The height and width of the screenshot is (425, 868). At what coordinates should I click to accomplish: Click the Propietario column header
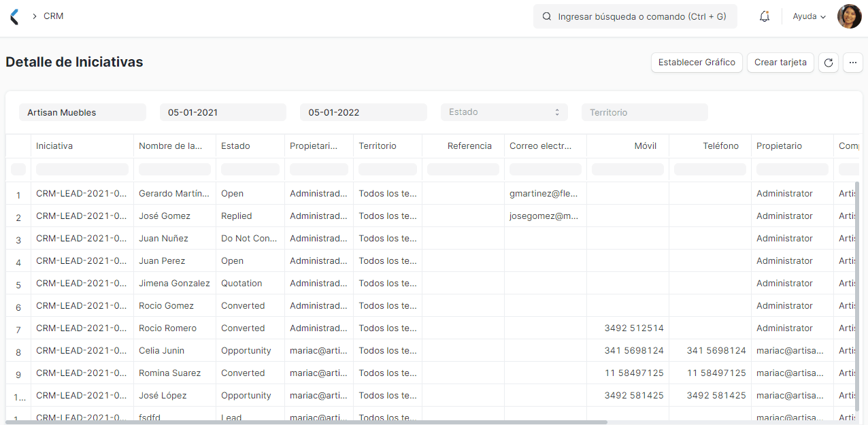pyautogui.click(x=792, y=146)
